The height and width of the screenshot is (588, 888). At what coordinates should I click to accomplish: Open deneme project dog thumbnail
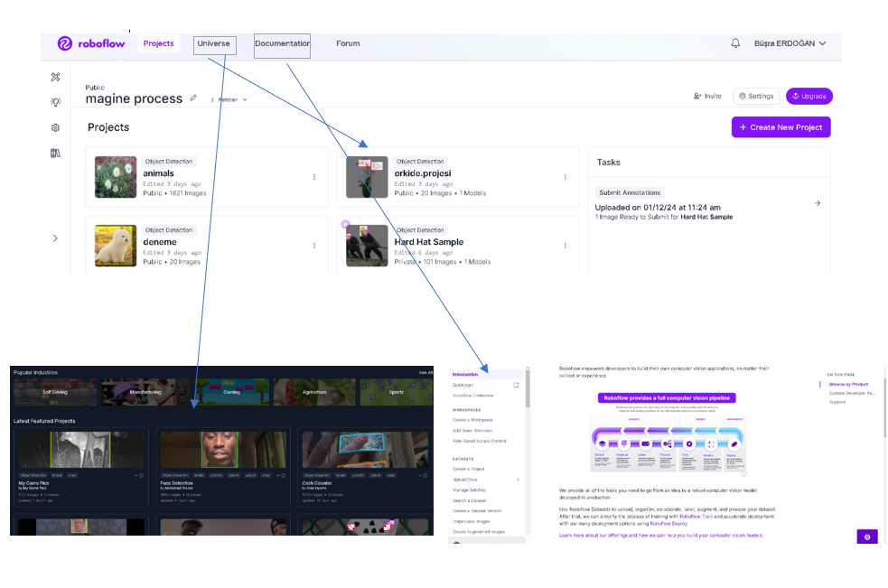pyautogui.click(x=116, y=246)
